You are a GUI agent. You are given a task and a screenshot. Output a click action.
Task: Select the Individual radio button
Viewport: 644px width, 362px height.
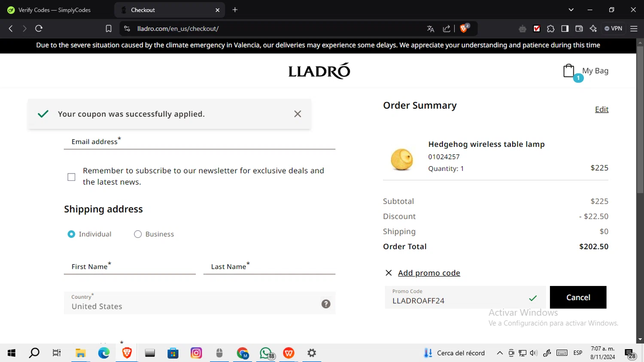click(x=71, y=234)
